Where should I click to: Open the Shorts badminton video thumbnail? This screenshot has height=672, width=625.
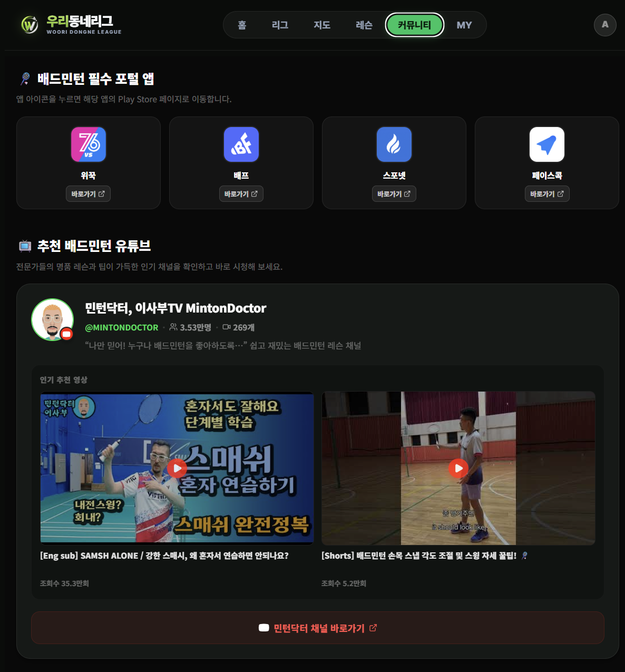[x=458, y=468]
